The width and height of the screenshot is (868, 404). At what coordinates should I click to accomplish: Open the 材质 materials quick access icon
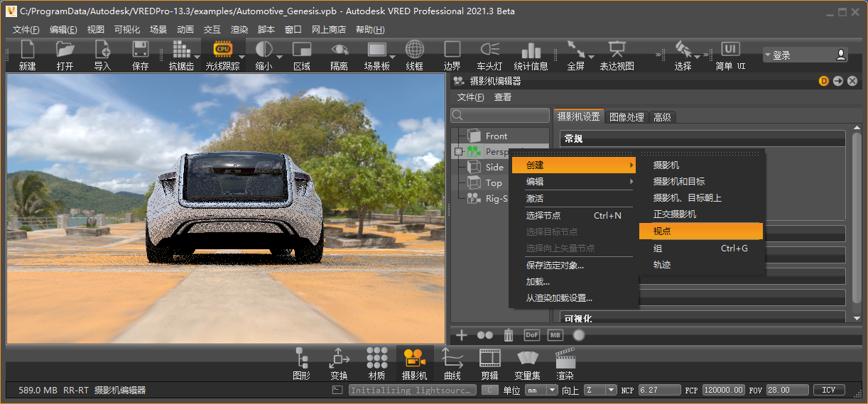pyautogui.click(x=377, y=357)
